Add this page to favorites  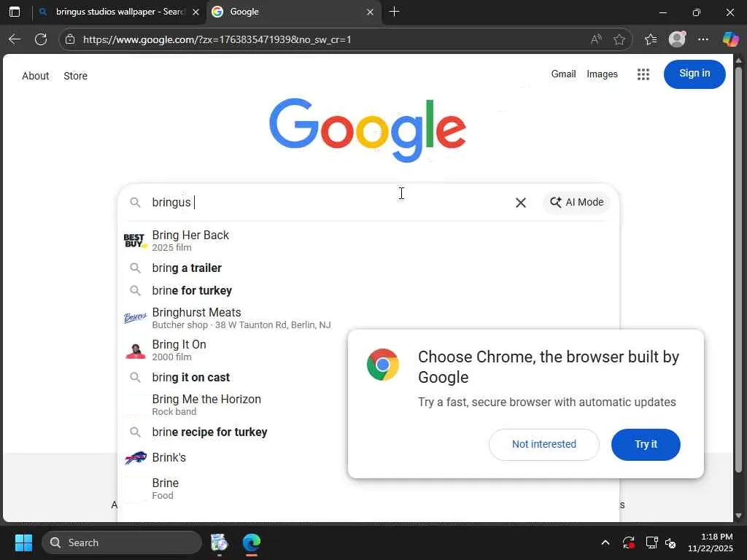click(619, 39)
